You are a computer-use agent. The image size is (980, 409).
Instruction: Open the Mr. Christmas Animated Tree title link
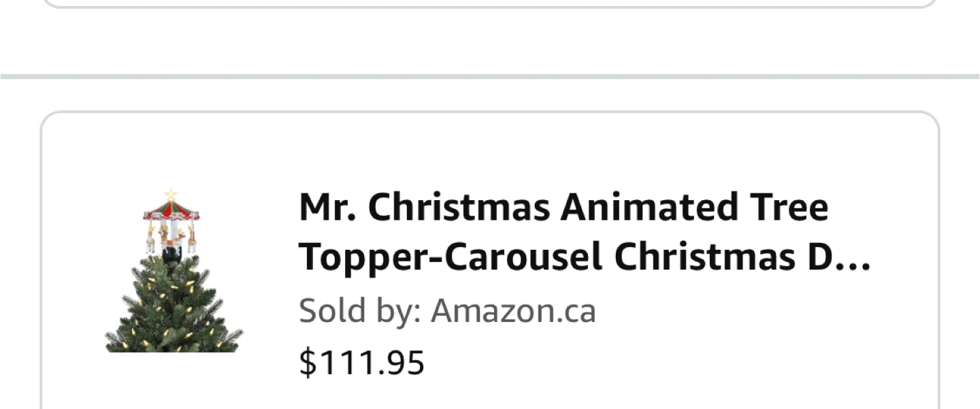point(563,207)
